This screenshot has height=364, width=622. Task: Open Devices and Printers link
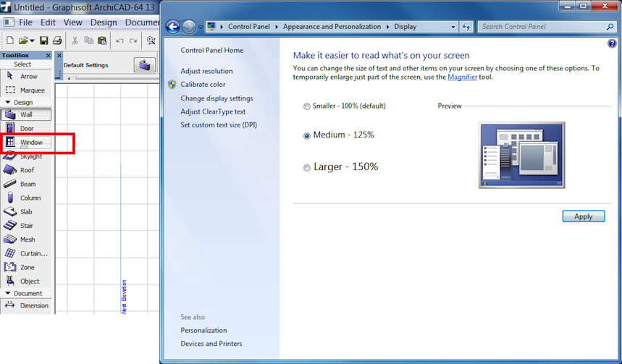click(x=211, y=344)
